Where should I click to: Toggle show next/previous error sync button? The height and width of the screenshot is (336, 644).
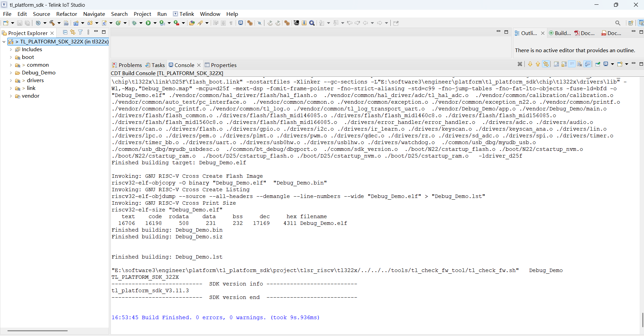click(546, 64)
